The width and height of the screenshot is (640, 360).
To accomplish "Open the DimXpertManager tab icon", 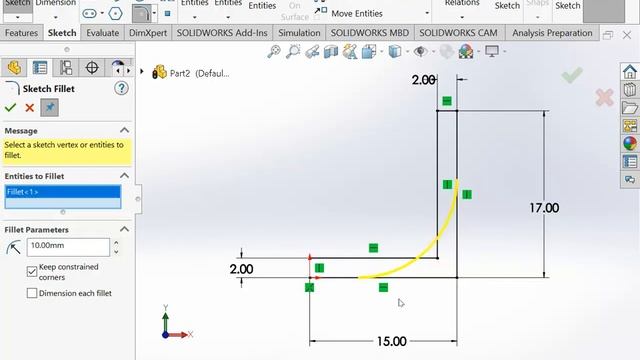I will (x=92, y=68).
